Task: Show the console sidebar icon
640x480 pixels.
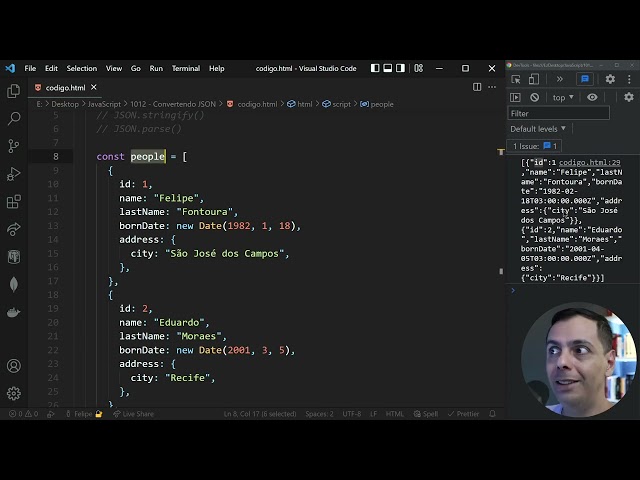Action: click(515, 97)
